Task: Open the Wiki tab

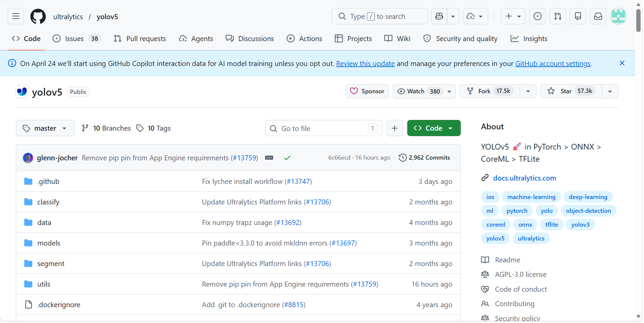Action: click(x=397, y=39)
